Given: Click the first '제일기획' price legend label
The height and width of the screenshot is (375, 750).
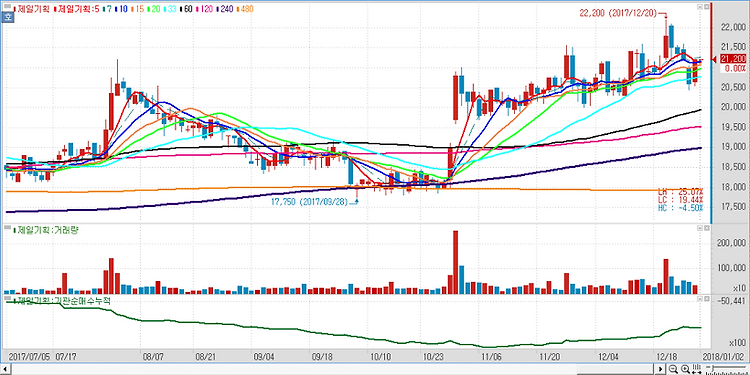Looking at the screenshot, I should pos(32,8).
